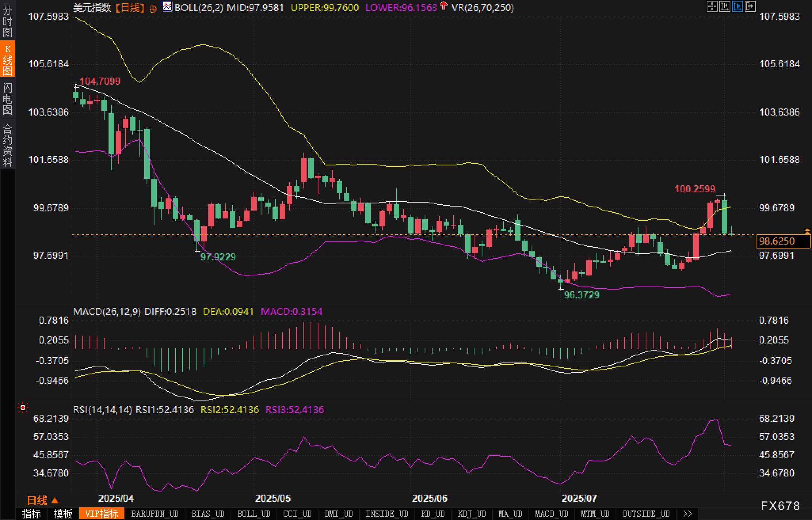Screen dimensions: 812x520
Task: Click the shift-axis arrow icon at top right
Action: click(x=750, y=6)
